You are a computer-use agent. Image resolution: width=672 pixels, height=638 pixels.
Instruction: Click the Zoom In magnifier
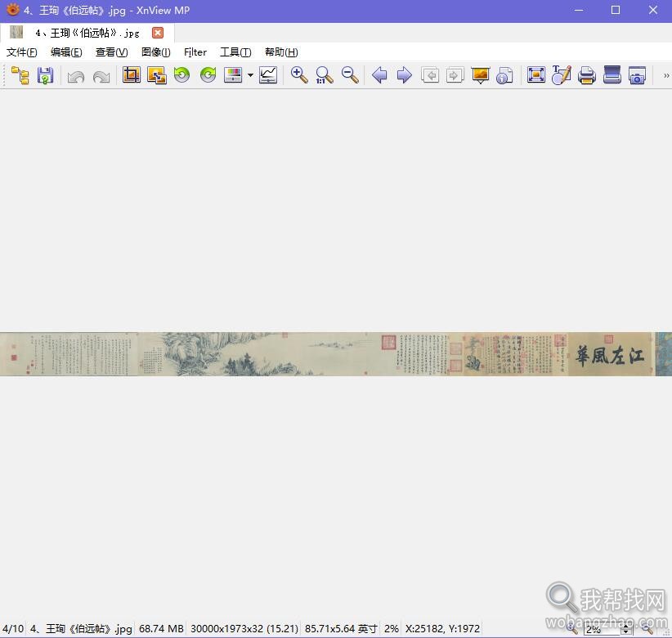point(299,75)
